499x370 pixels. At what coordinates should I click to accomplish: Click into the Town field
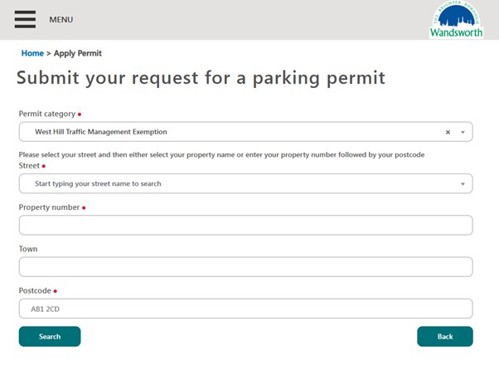click(x=246, y=267)
